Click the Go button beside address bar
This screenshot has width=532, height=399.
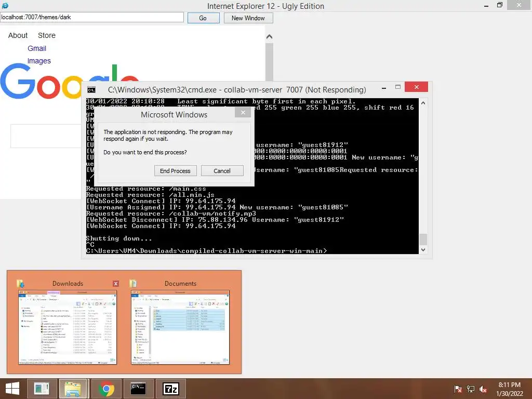(203, 18)
